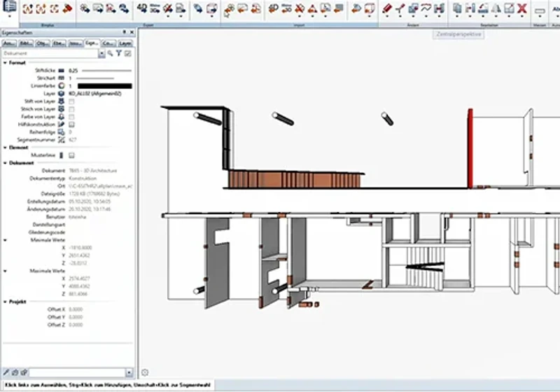The image size is (560, 392).
Task: Click the Segmentnummer icon
Action: coord(62,139)
